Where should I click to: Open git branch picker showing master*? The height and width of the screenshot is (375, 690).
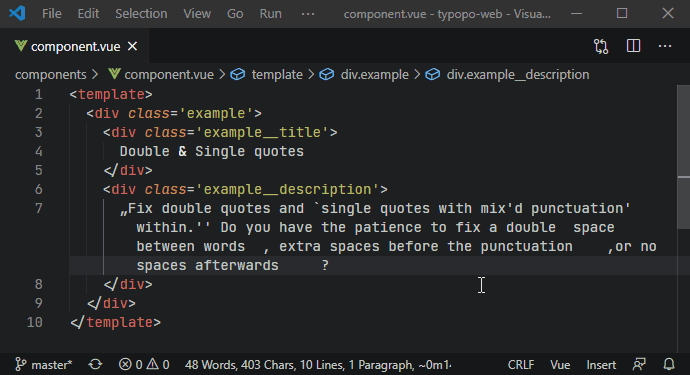44,364
